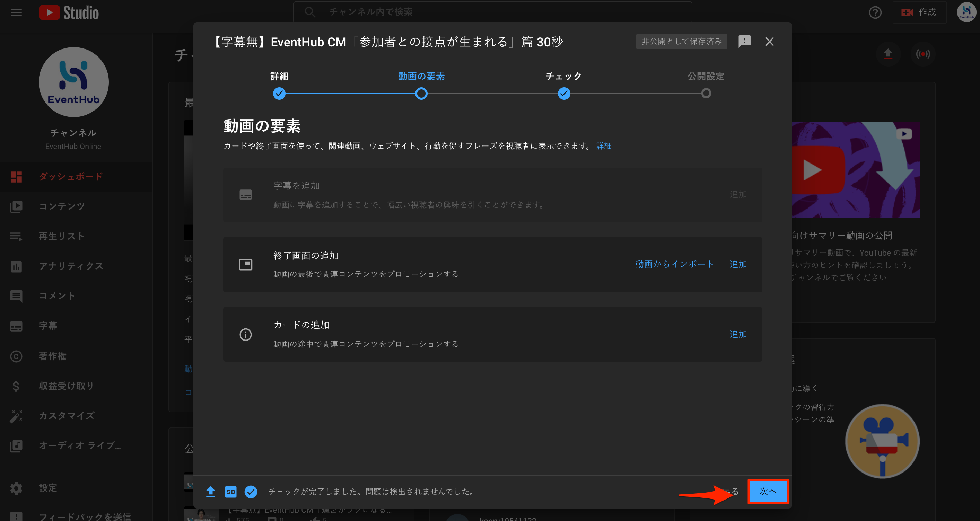Open the hamburger menu in Studio header
The width and height of the screenshot is (980, 521).
(x=16, y=12)
